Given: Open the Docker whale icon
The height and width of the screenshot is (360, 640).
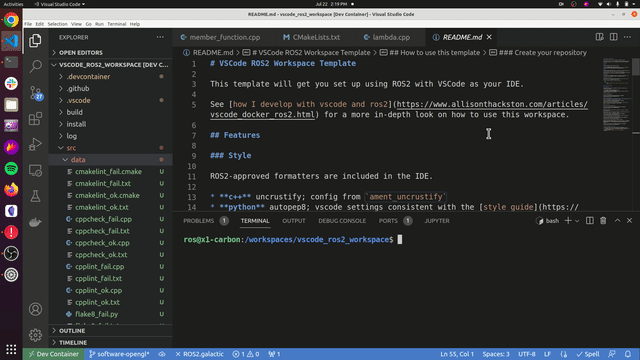Looking at the screenshot, I should (x=36, y=222).
